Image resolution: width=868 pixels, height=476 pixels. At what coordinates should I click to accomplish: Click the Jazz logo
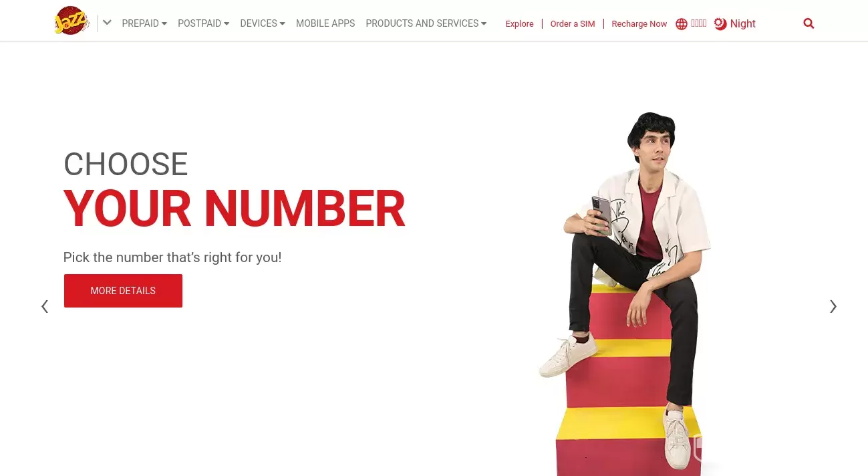71,21
